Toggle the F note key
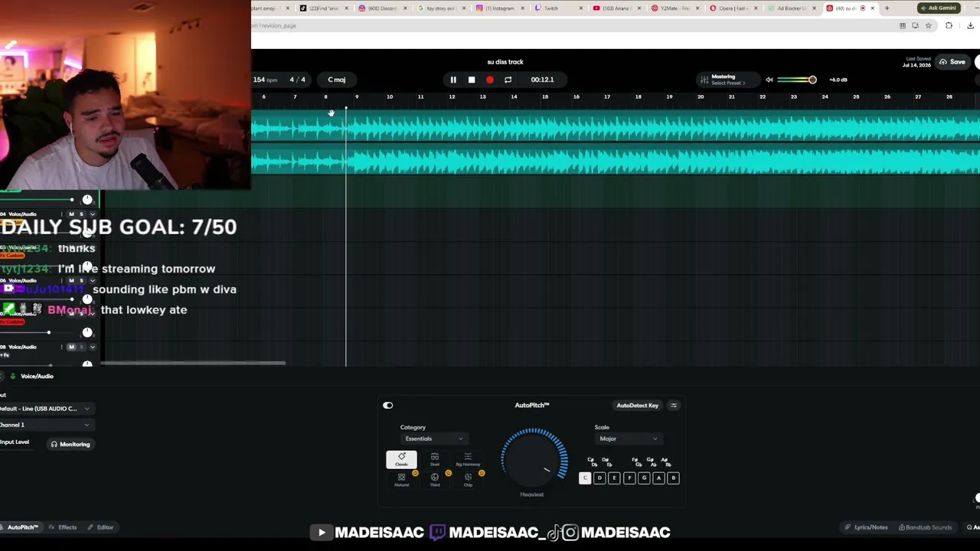 point(629,478)
